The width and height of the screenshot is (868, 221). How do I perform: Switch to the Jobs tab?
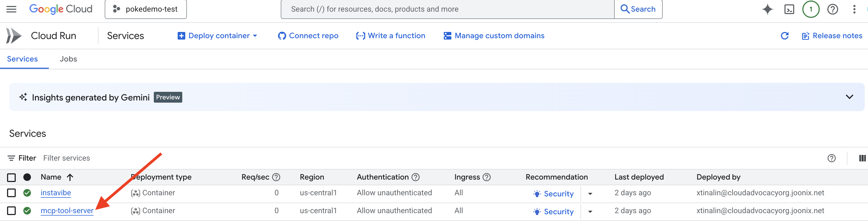[x=68, y=59]
